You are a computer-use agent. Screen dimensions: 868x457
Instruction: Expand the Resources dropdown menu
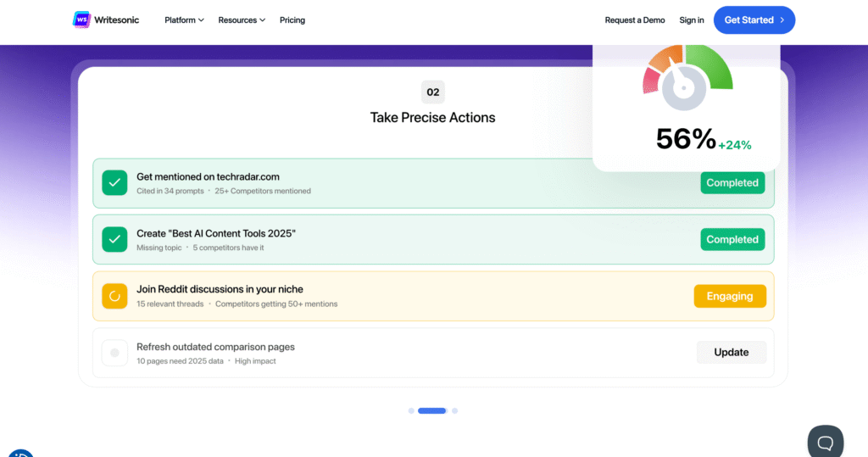[x=242, y=20]
